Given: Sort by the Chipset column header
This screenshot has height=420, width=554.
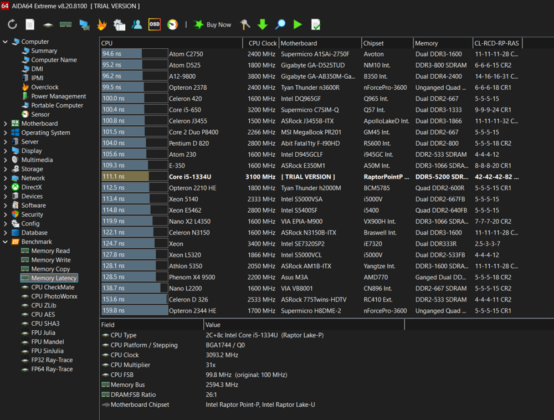Looking at the screenshot, I should [387, 43].
